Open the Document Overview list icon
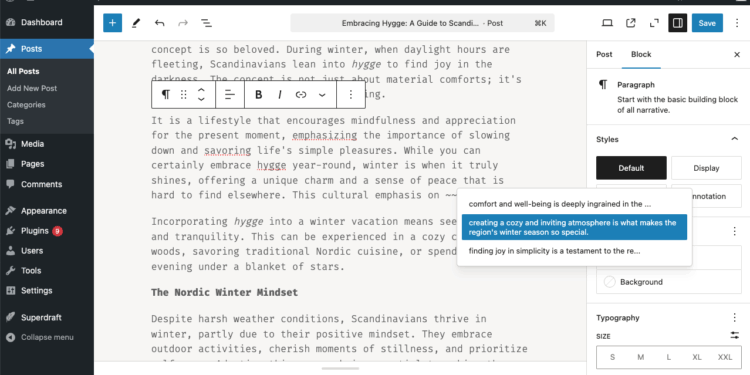 click(206, 23)
